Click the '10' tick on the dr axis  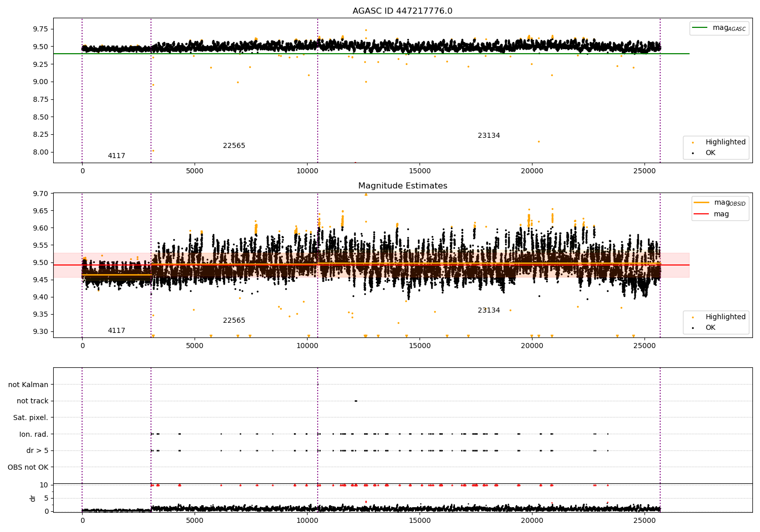(x=44, y=485)
